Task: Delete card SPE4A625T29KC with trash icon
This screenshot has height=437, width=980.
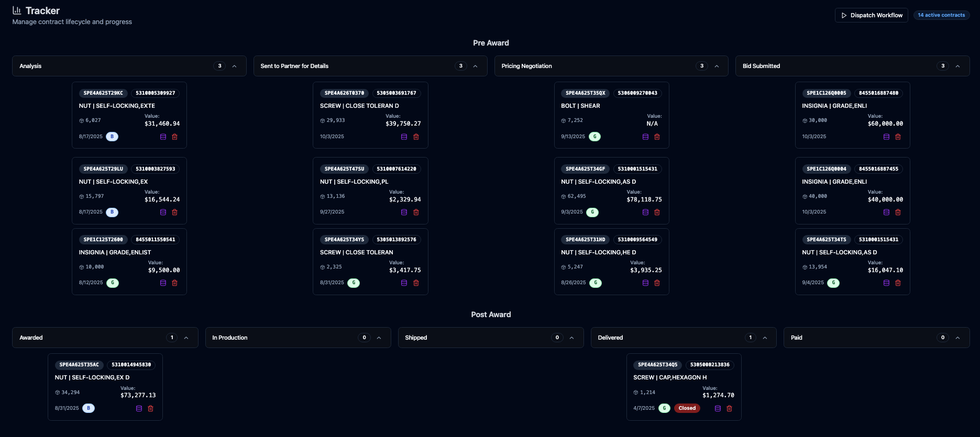Action: click(x=175, y=137)
